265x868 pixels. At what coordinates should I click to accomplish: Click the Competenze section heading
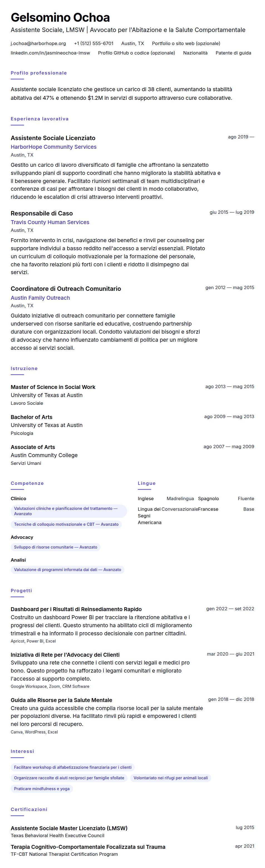pos(27,483)
